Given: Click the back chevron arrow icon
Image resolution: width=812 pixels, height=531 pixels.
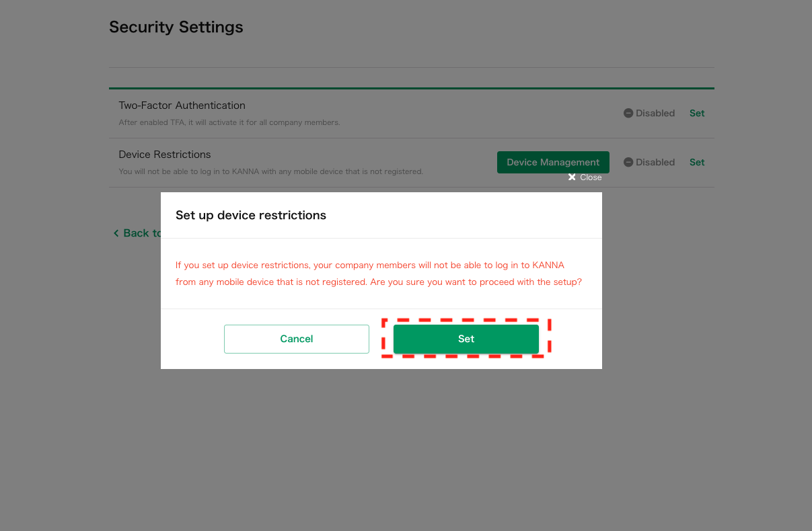Looking at the screenshot, I should click(x=116, y=233).
